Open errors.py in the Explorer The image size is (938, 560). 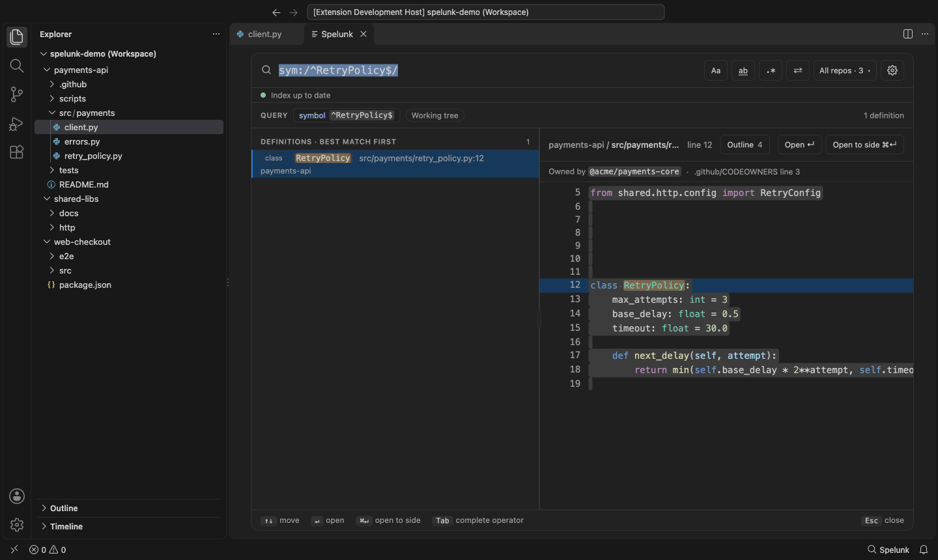(129, 141)
